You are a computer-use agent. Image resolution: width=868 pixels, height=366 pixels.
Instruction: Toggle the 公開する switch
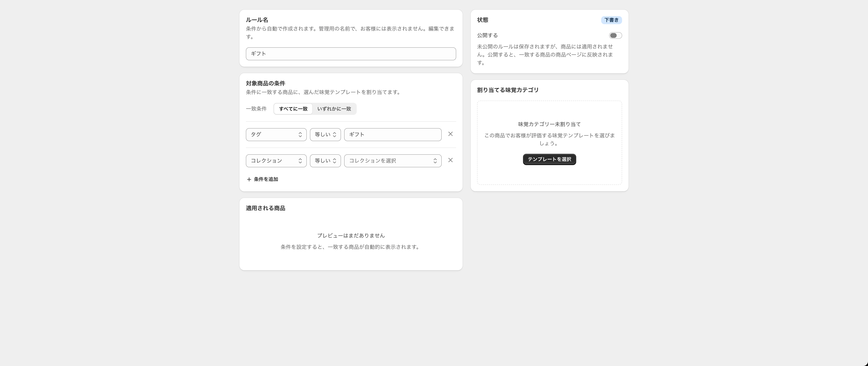(x=615, y=35)
